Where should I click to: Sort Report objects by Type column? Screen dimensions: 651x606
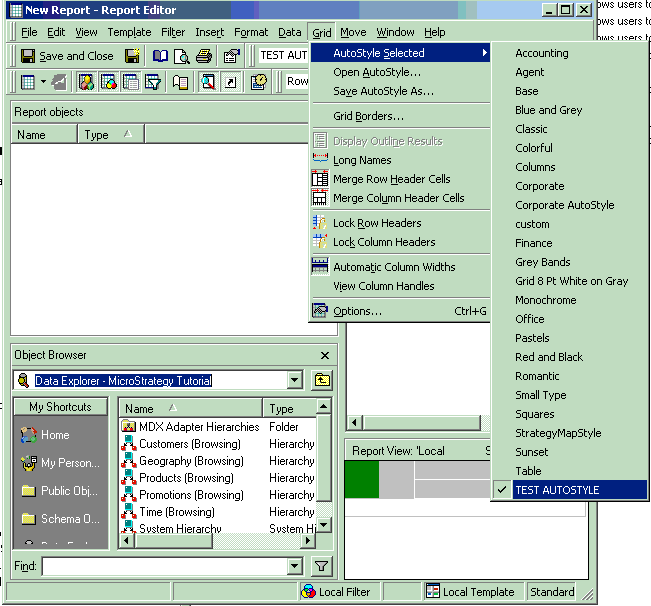pos(110,134)
